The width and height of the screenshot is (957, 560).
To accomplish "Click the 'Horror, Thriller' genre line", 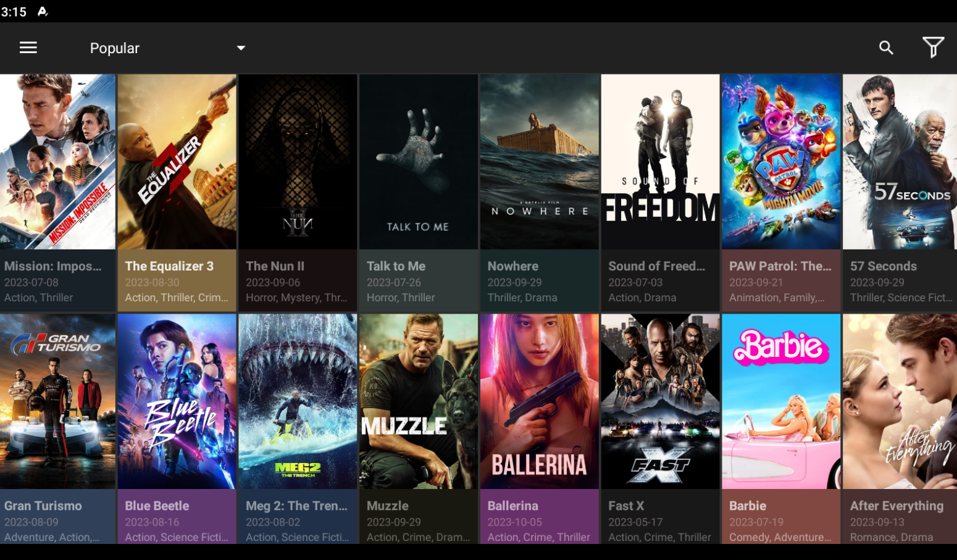I will coord(401,298).
